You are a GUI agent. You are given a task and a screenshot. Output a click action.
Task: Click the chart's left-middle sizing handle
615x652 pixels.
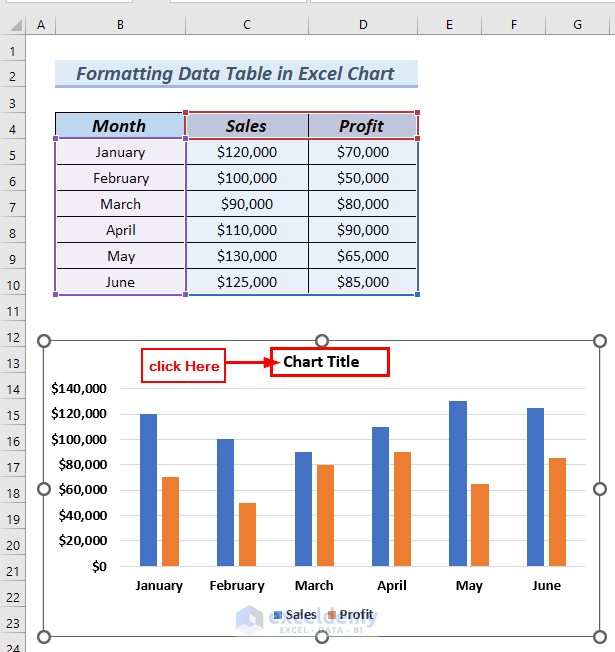click(44, 489)
